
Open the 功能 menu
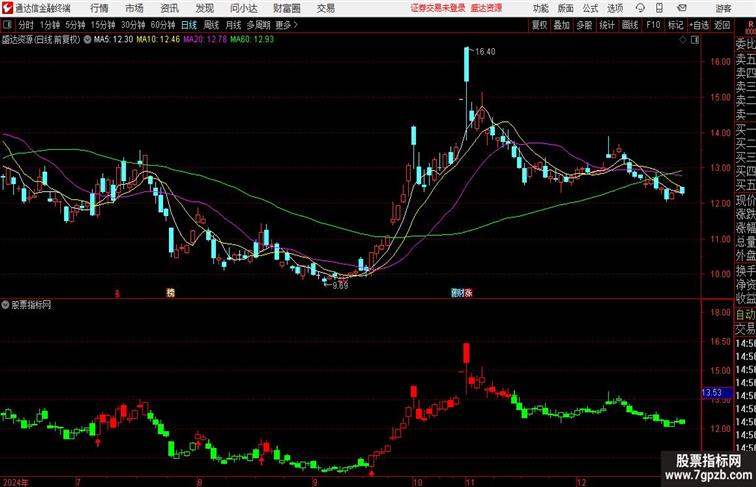tap(540, 8)
